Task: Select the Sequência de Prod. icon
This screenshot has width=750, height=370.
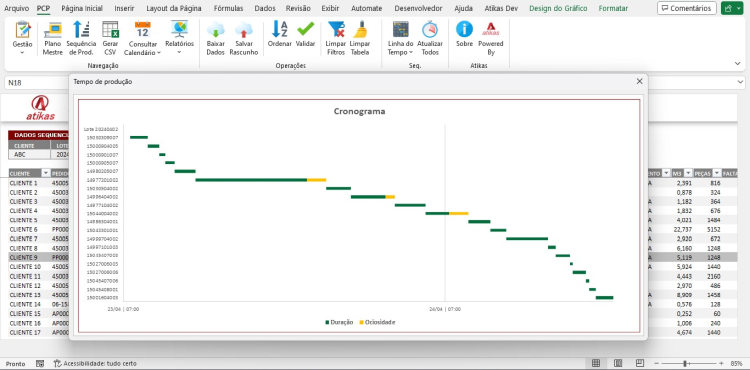Action: tap(81, 30)
